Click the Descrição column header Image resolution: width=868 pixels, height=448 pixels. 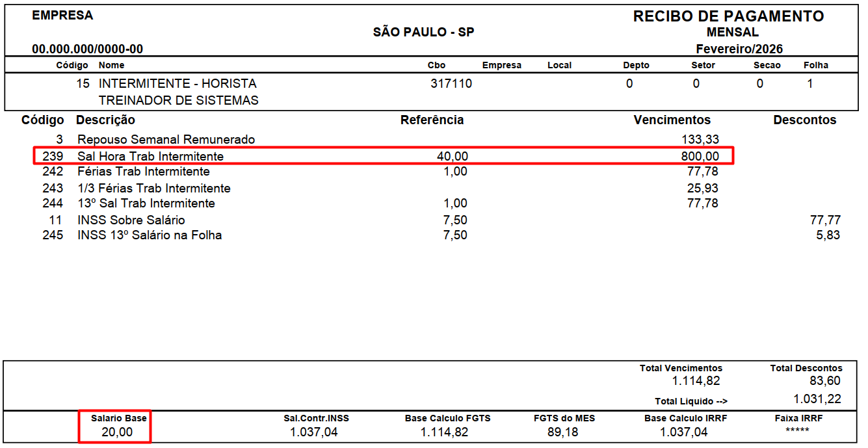point(105,120)
